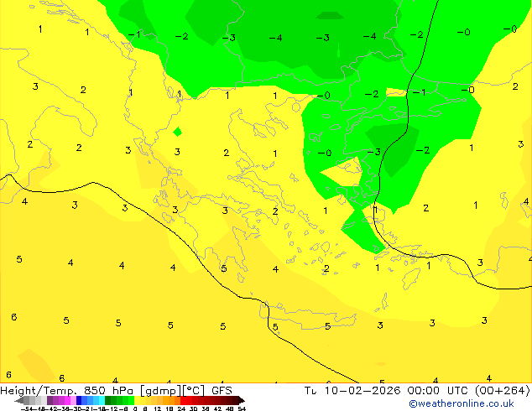Click the '[°C]' unit label in the title
Screen dimensions: 532x411
tap(194, 391)
